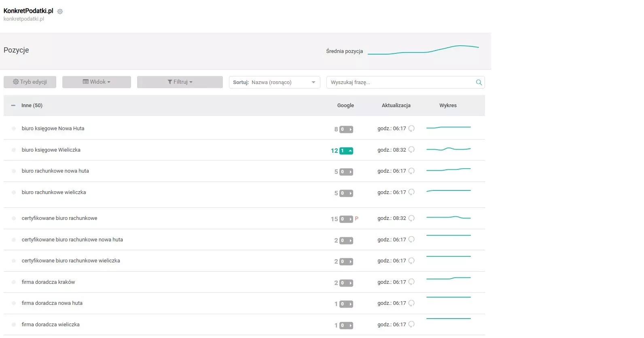Open the keyword "firma doradcza wieliczka"
Screen dimensions: 644x338
coord(51,325)
